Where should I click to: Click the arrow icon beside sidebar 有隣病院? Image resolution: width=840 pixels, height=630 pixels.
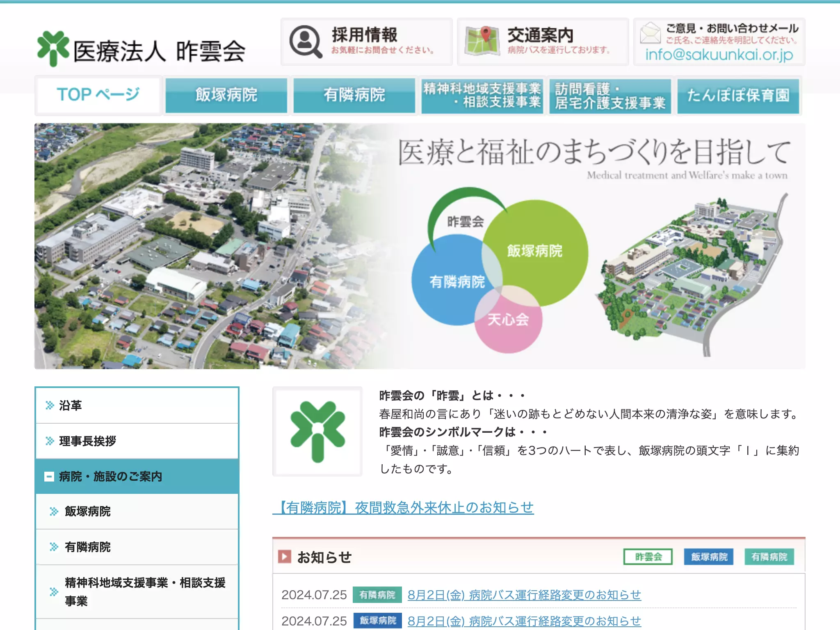click(54, 547)
